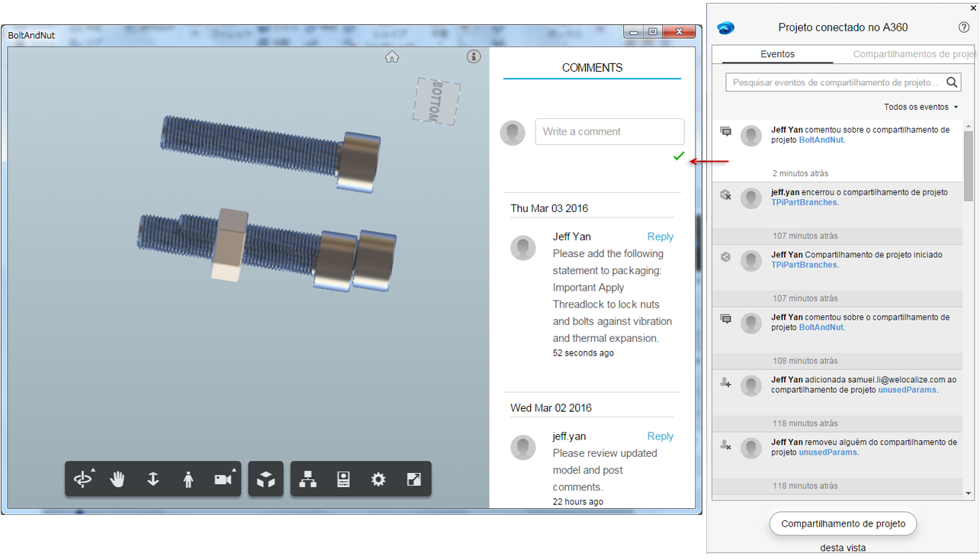980x560 pixels.
Task: Click comment icon of the 2 minutos atrás event
Action: coord(726,132)
